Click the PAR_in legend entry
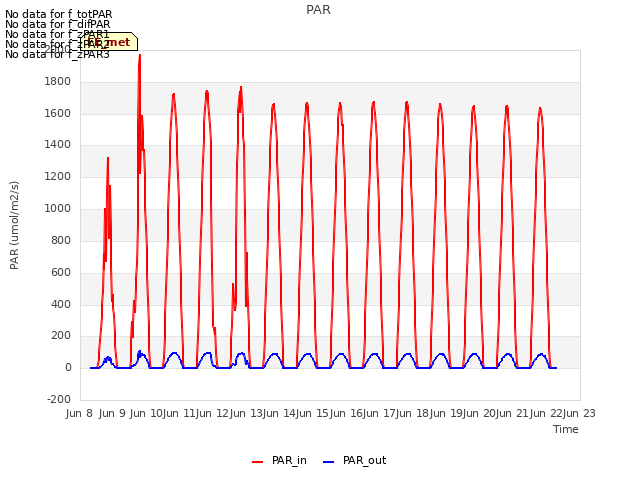Viewport: 640px width, 480px height. coord(279,461)
